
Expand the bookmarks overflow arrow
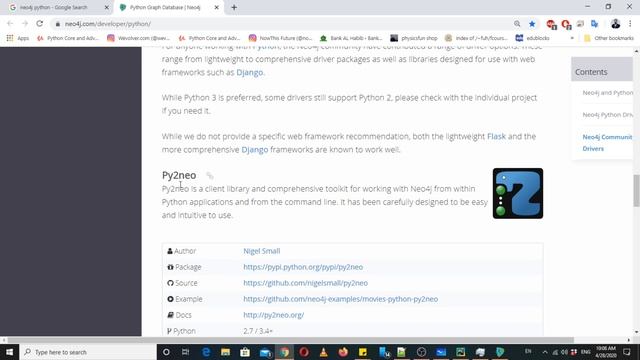pos(572,38)
